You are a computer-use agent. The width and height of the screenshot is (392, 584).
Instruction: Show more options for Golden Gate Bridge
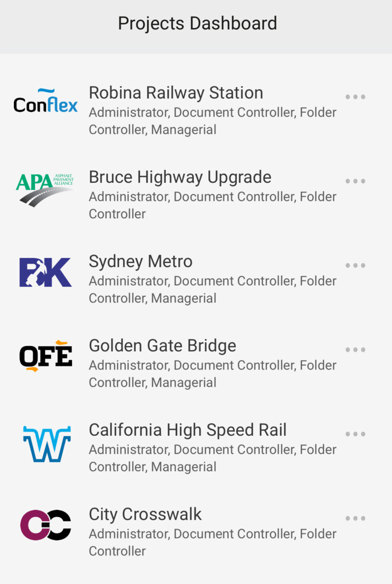[355, 349]
